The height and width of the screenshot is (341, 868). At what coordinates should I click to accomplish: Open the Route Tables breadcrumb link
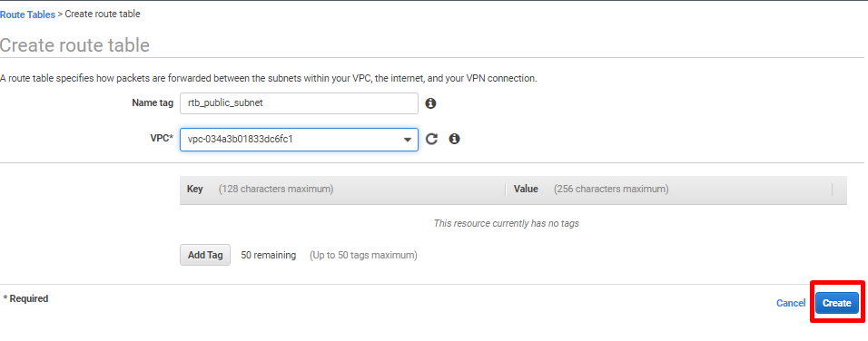(x=27, y=15)
